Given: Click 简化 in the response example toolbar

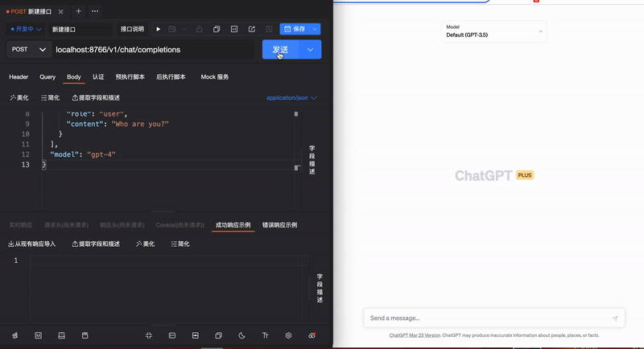Looking at the screenshot, I should click(180, 244).
